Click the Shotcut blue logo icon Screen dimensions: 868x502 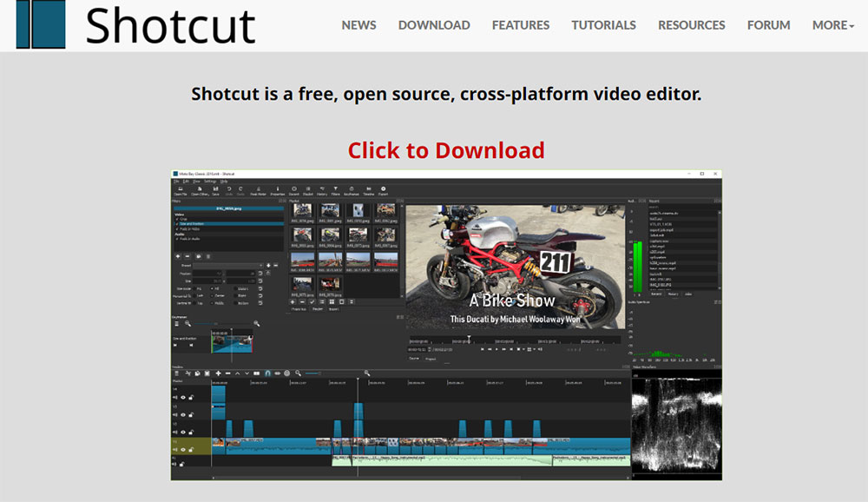tap(41, 23)
